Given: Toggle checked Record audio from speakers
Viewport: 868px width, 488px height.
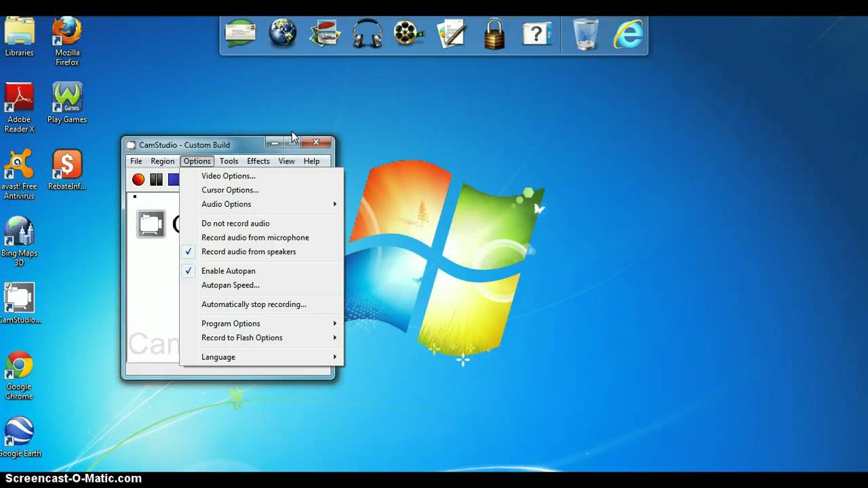Looking at the screenshot, I should pos(262,251).
